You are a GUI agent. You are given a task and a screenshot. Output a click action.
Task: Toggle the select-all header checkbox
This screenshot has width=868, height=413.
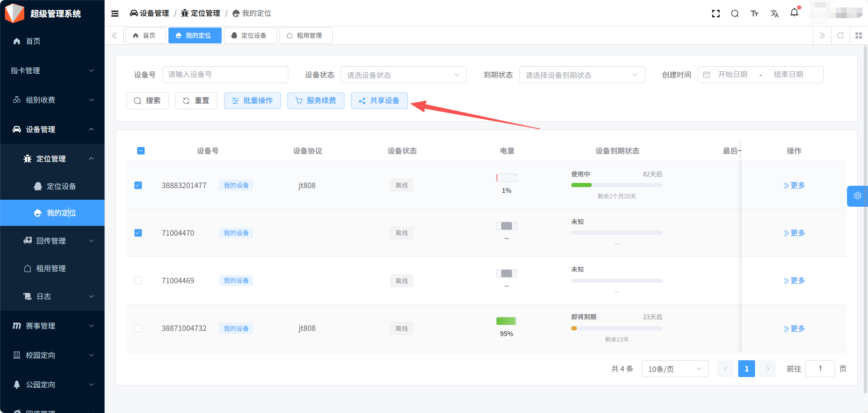141,151
